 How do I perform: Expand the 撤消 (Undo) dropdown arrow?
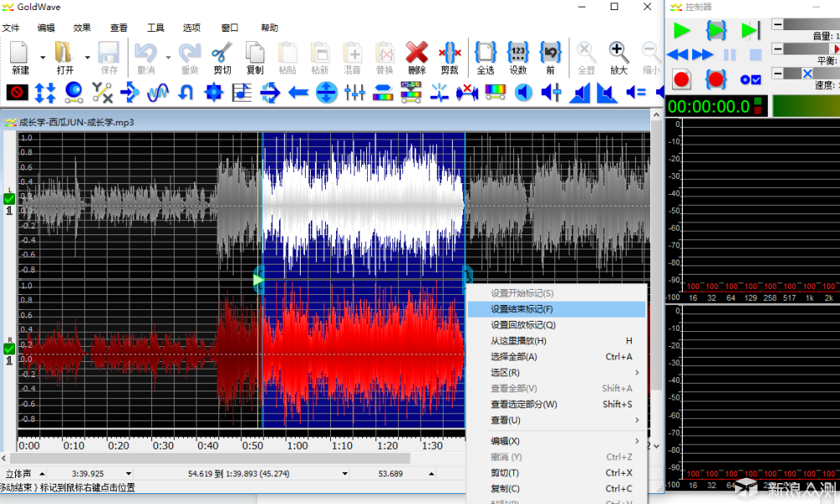tap(168, 57)
